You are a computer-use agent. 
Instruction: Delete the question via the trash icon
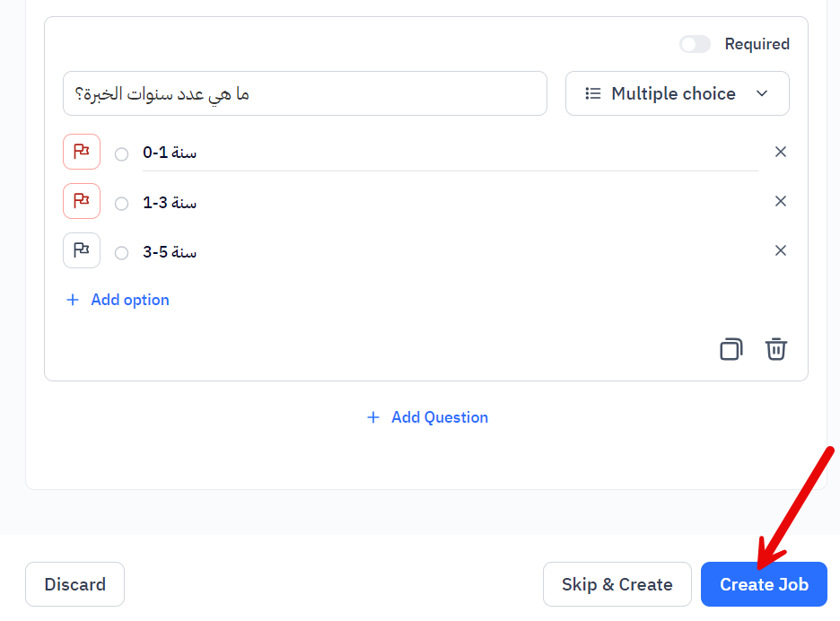[776, 349]
